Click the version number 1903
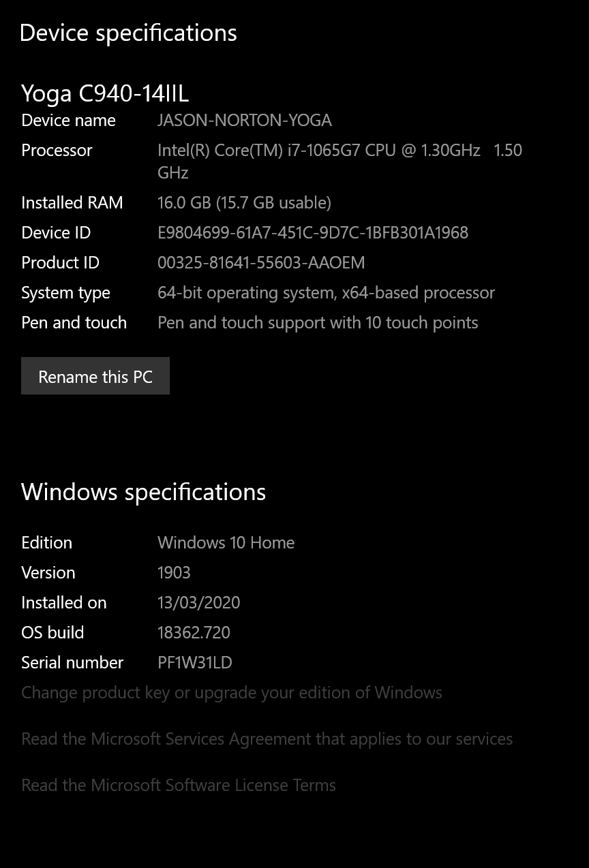The width and height of the screenshot is (589, 868). 174,573
